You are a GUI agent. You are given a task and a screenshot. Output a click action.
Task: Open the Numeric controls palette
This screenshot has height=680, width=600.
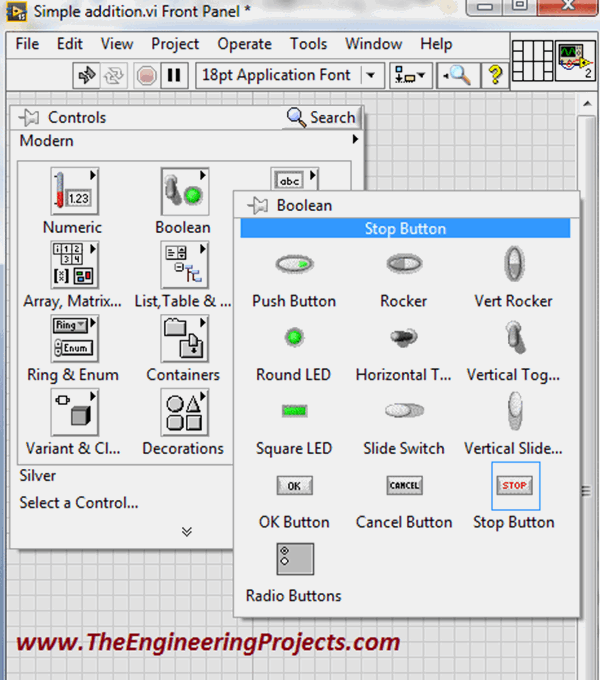pos(72,192)
